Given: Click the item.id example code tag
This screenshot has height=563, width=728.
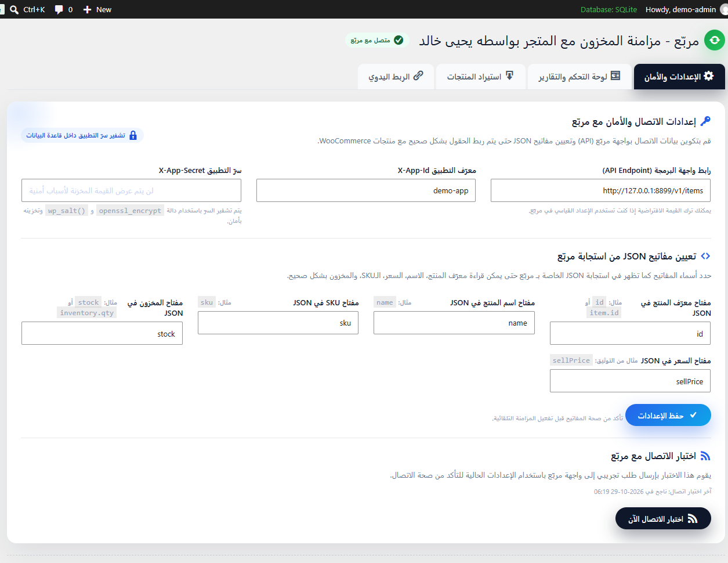Looking at the screenshot, I should coord(604,313).
